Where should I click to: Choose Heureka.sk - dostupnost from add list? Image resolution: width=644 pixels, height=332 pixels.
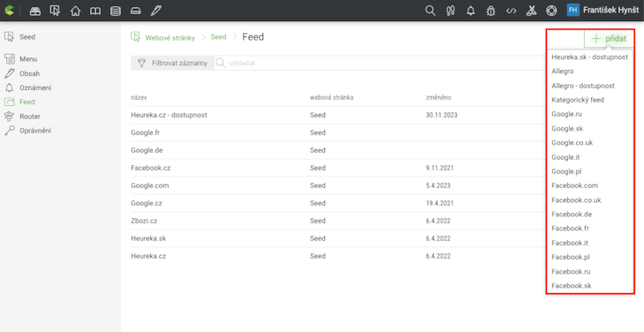coord(589,57)
